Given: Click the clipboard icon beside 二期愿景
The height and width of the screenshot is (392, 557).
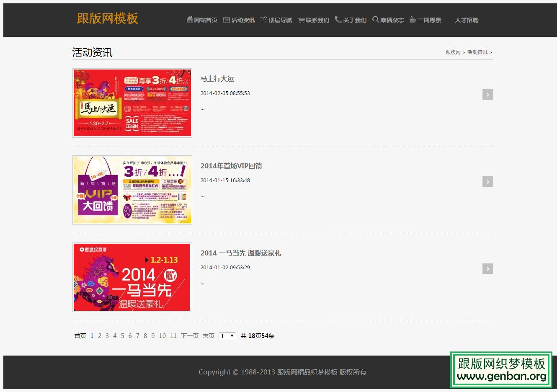Looking at the screenshot, I should (x=413, y=19).
